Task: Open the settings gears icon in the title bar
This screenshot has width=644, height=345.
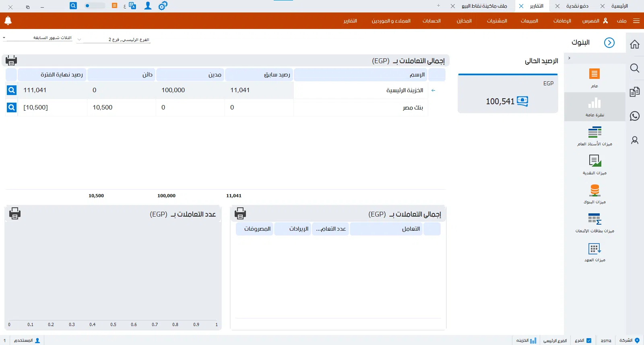Action: pos(163,6)
